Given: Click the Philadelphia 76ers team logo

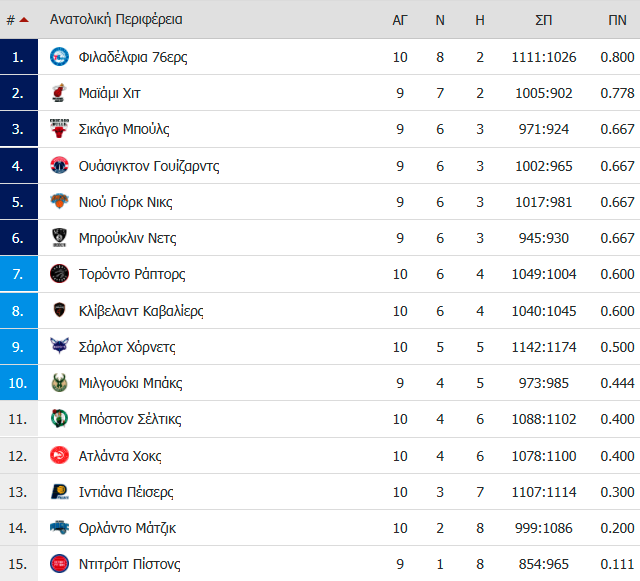Looking at the screenshot, I should point(59,57).
